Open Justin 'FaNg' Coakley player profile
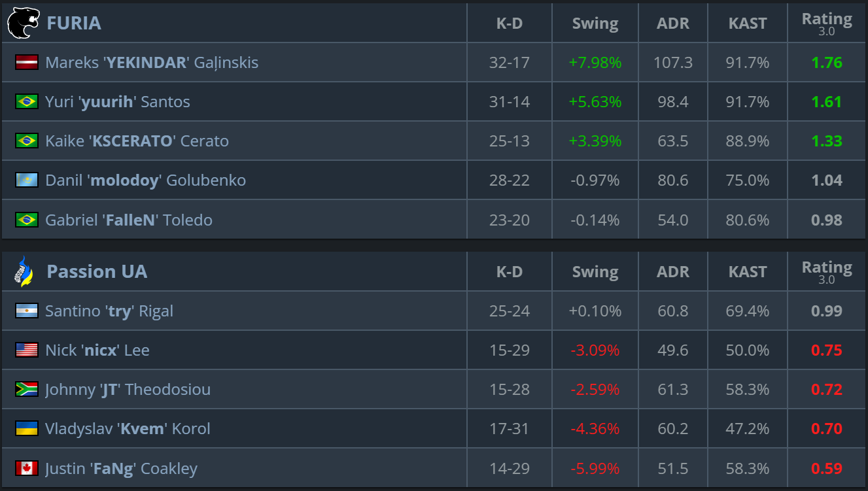 (x=121, y=468)
